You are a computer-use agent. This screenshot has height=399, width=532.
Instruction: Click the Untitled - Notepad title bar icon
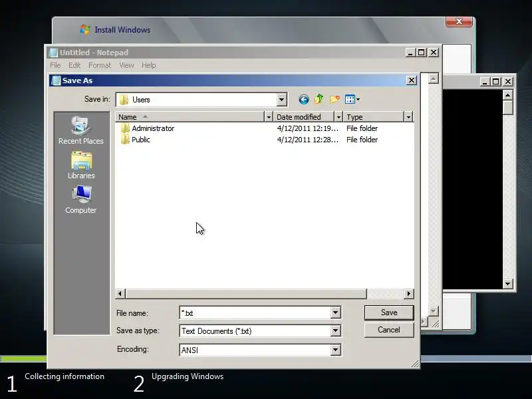pos(53,53)
